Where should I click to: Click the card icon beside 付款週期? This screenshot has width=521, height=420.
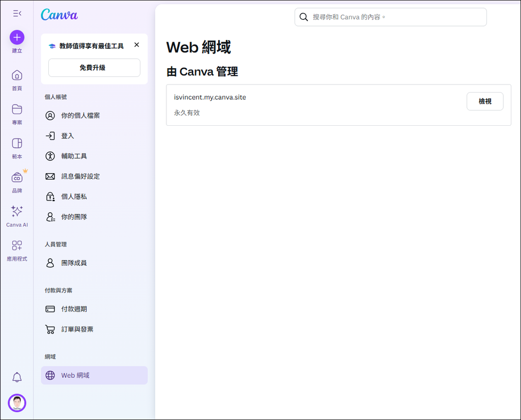pos(50,309)
